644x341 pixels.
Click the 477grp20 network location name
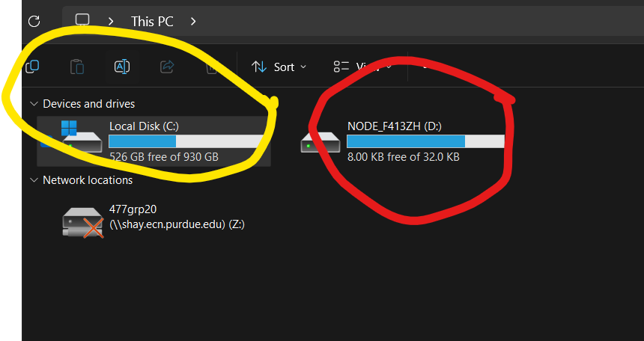point(133,209)
